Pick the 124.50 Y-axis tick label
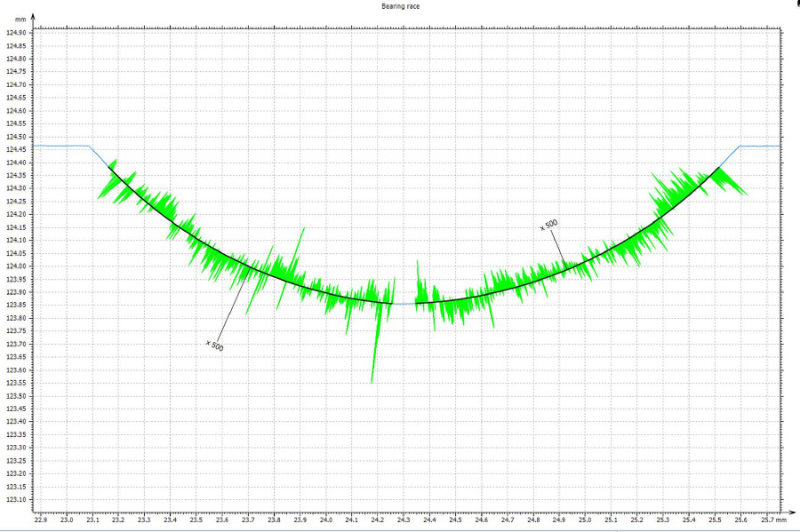This screenshot has height=532, width=800. tap(16, 137)
